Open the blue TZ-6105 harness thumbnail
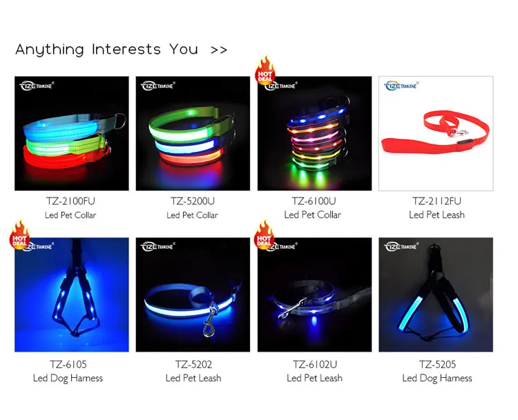This screenshot has height=420, width=518. (72, 295)
